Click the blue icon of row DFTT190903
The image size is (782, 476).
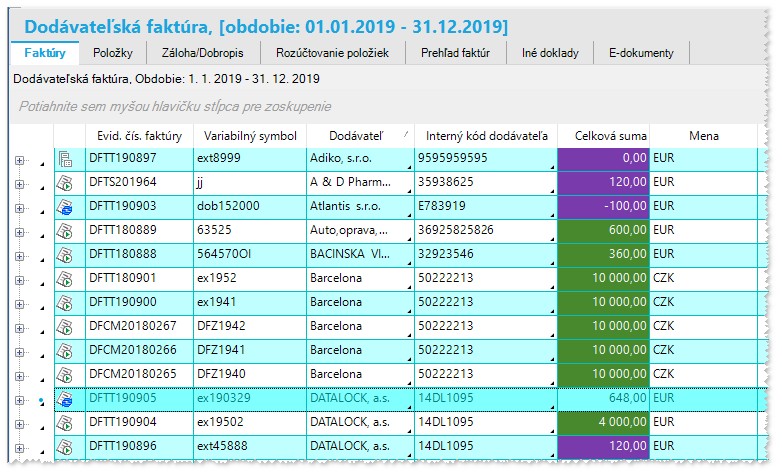[x=64, y=208]
